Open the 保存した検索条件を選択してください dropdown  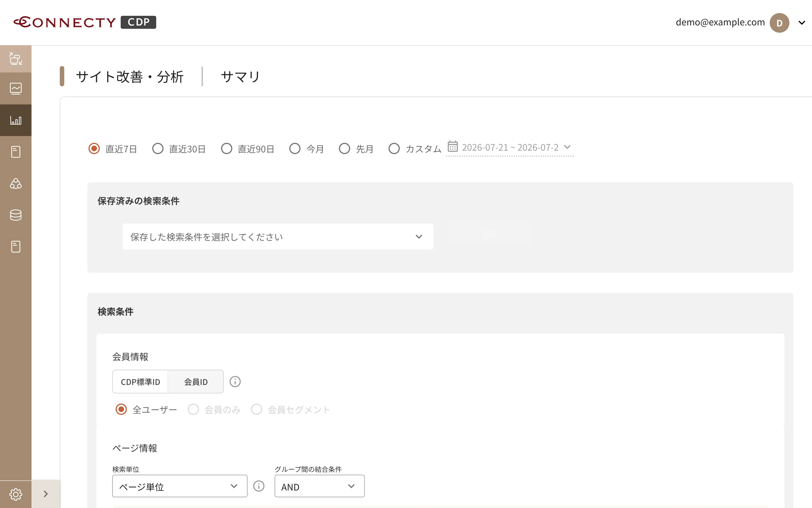pos(278,237)
